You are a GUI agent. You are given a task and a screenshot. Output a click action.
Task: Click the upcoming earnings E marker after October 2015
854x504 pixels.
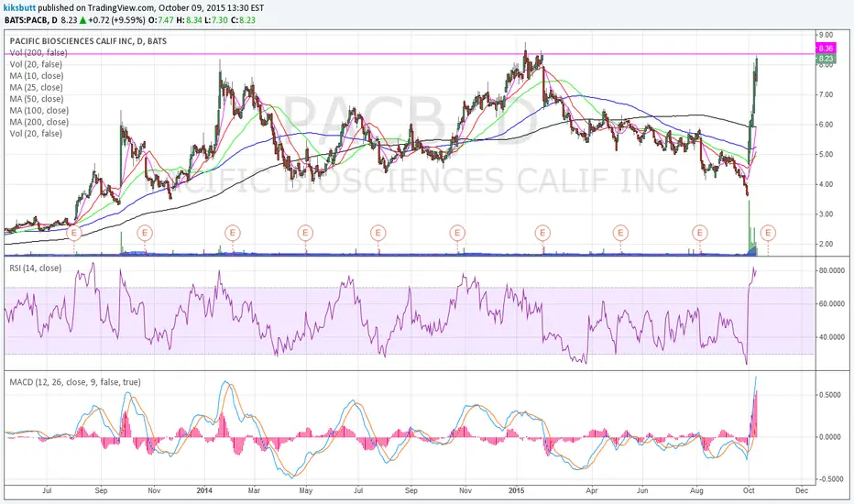click(768, 233)
